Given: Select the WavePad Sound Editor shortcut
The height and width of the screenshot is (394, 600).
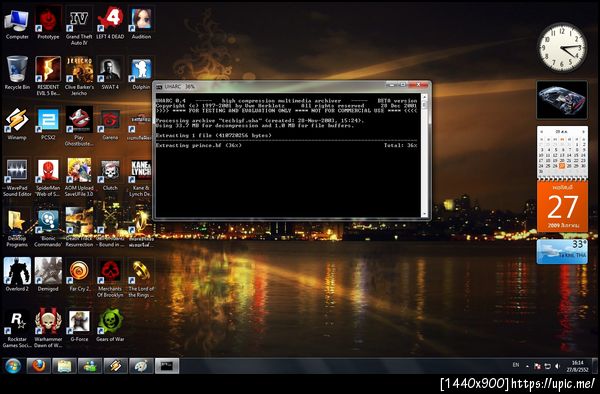Looking at the screenshot, I should 17,177.
